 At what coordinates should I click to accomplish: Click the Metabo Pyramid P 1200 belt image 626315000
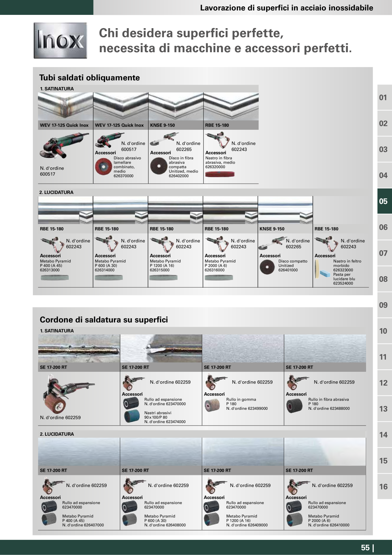pos(163,277)
